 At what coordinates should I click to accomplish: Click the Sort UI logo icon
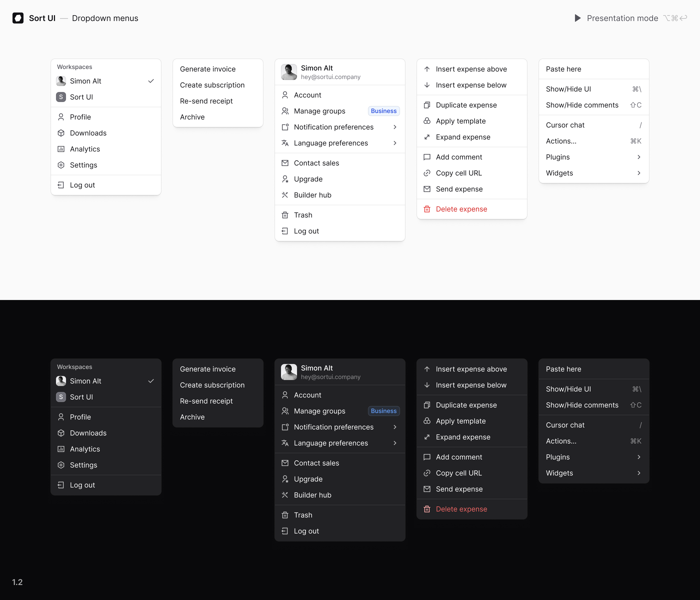[18, 18]
